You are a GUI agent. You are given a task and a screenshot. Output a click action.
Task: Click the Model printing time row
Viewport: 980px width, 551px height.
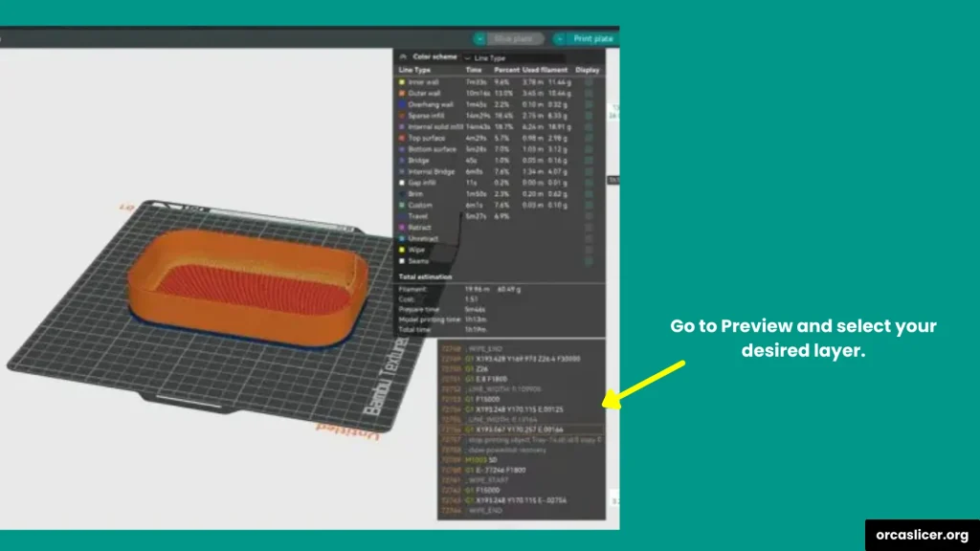(442, 320)
